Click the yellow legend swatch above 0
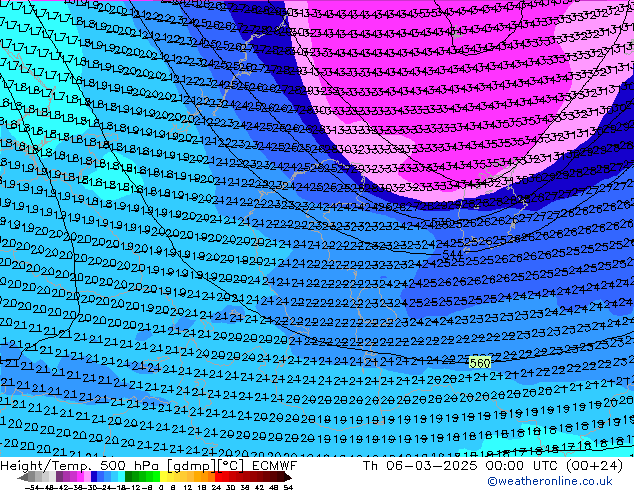The image size is (634, 490). click(x=163, y=477)
